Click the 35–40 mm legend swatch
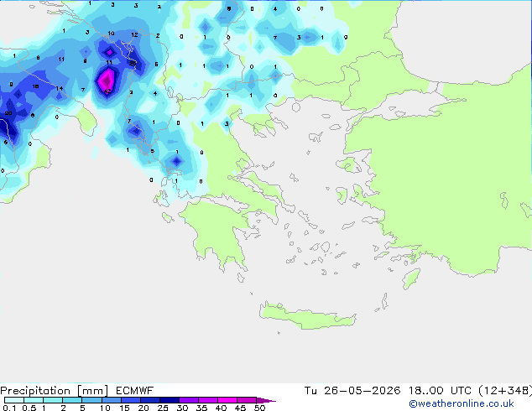 [208, 400]
